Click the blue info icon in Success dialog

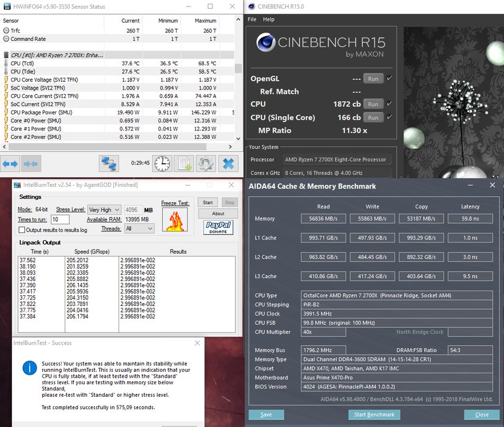click(30, 368)
